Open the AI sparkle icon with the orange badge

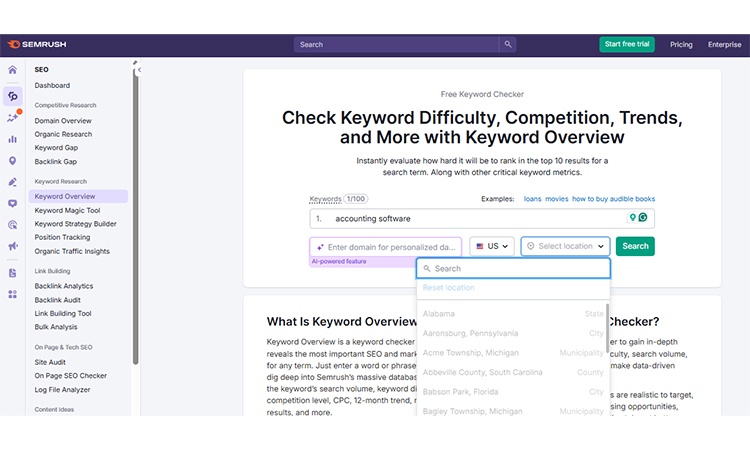[x=13, y=117]
